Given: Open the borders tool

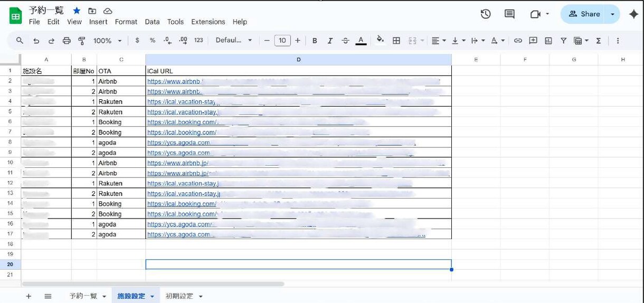Looking at the screenshot, I should 396,41.
